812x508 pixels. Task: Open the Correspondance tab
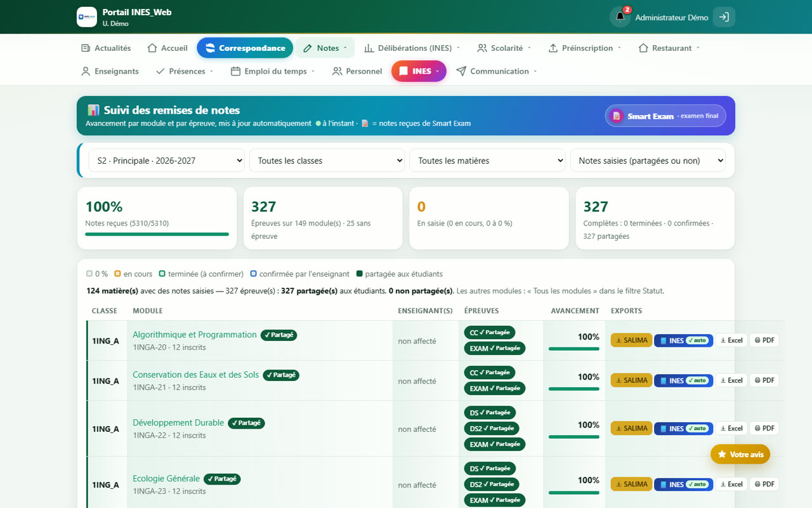245,48
